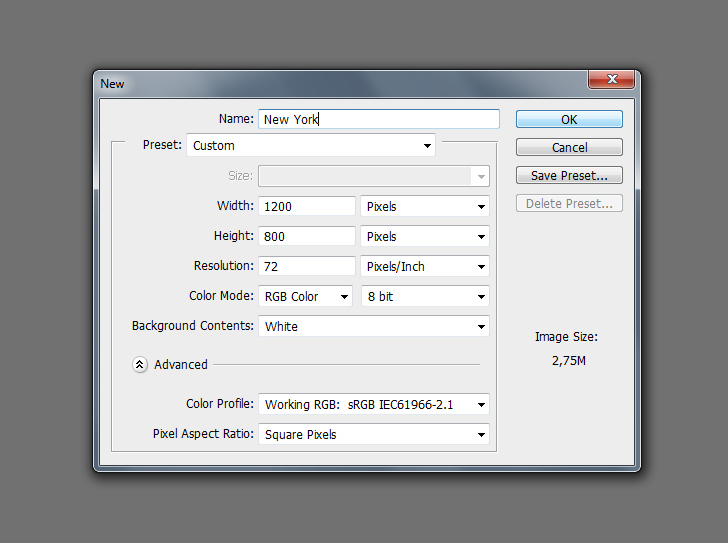Open the Background Contents dropdown
This screenshot has height=543, width=728.
[x=373, y=327]
